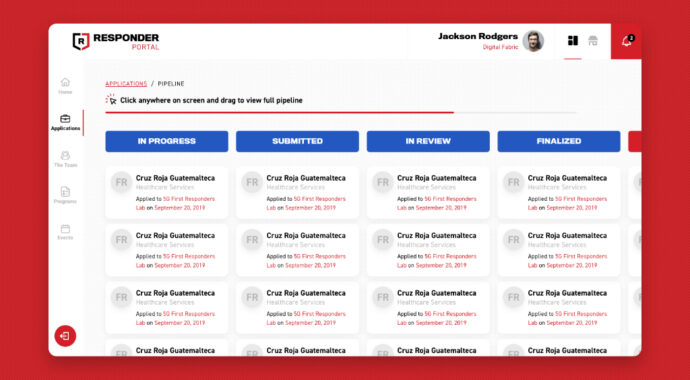
Task: Select the IN PROGRESS column header
Action: pyautogui.click(x=167, y=141)
